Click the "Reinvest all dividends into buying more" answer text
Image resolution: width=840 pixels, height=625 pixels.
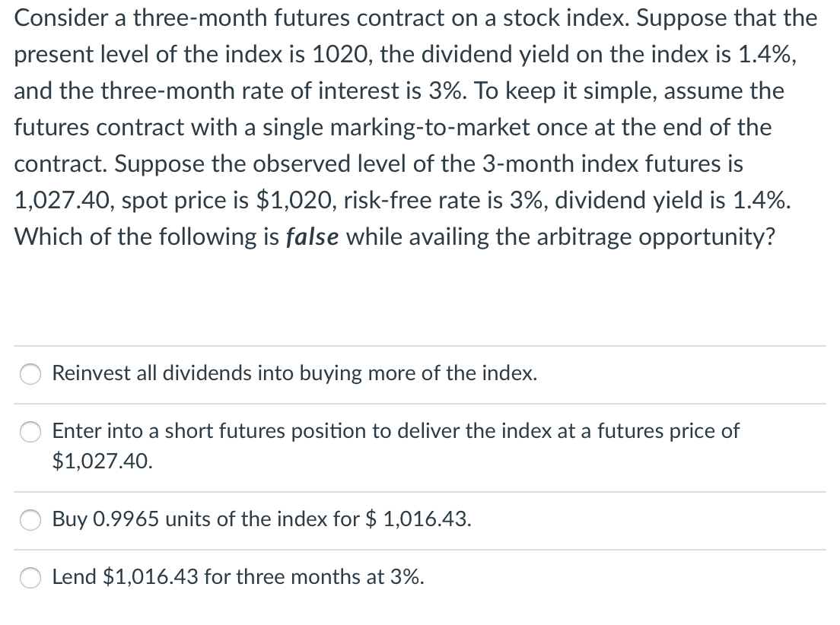coord(294,373)
